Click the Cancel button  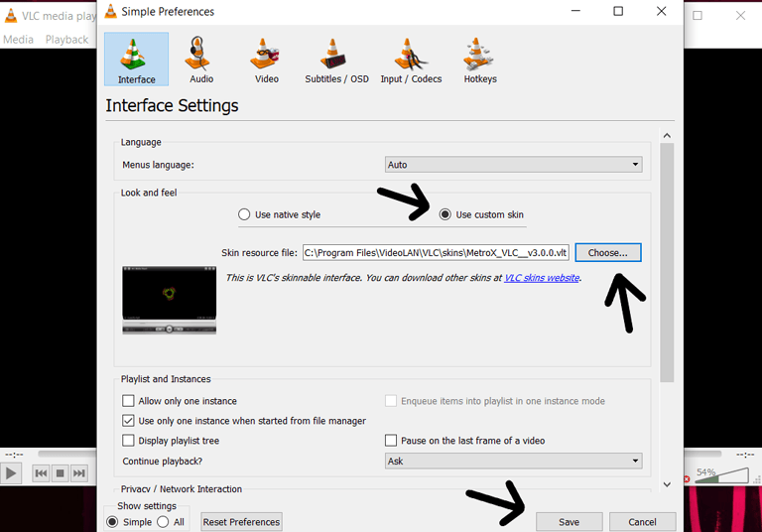pyautogui.click(x=642, y=522)
